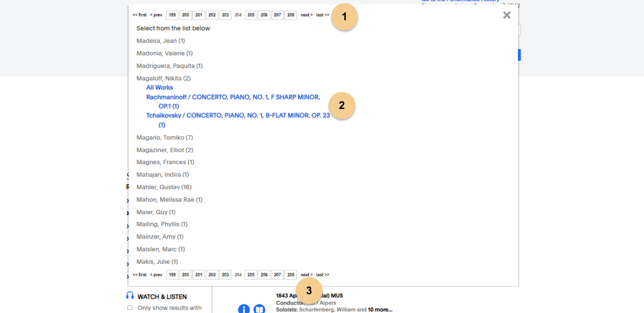644x313 pixels.
Task: Open Rachmaninoff Piano Concerto No. 1 link
Action: 233,102
